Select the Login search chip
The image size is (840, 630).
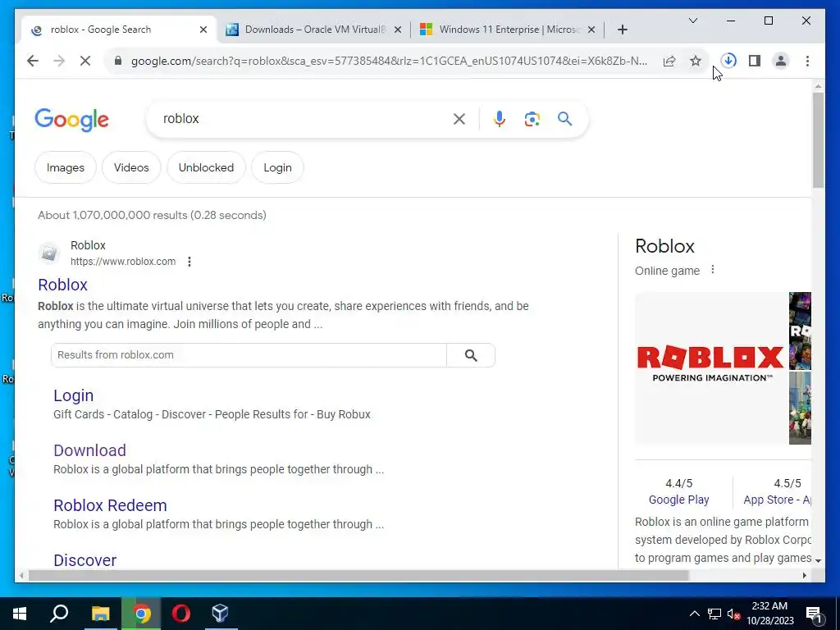[277, 167]
